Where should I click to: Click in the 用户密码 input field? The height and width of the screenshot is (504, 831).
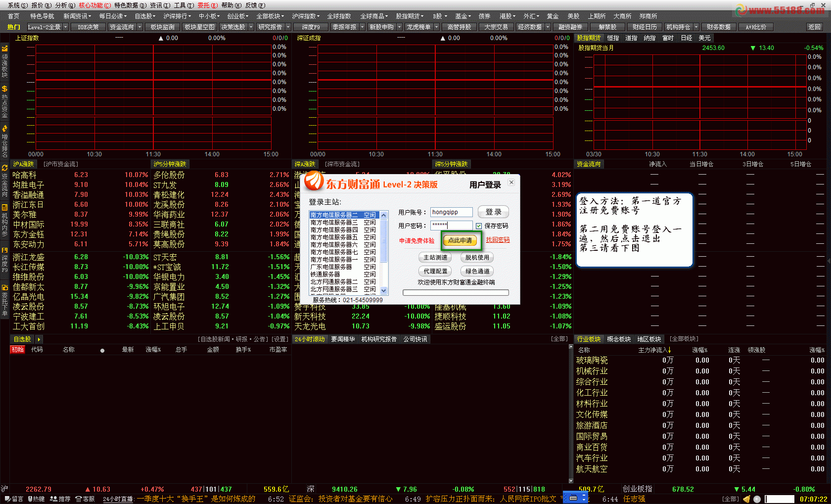pyautogui.click(x=451, y=226)
